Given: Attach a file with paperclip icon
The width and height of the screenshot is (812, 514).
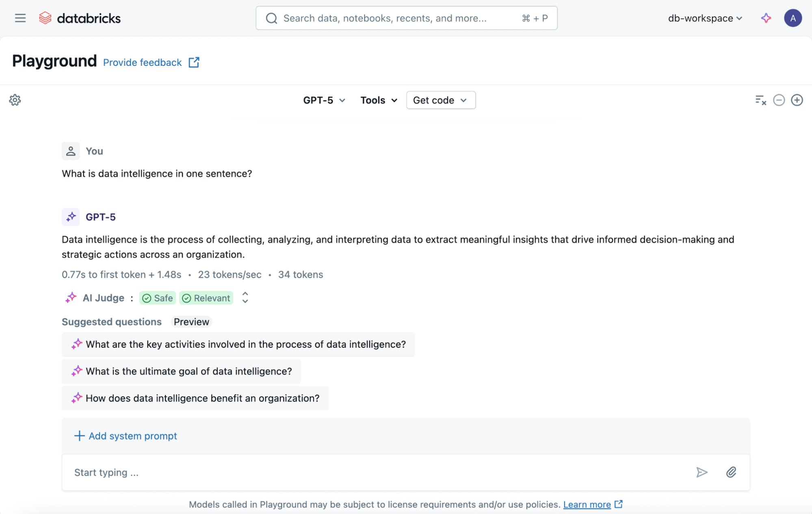Looking at the screenshot, I should [x=731, y=472].
